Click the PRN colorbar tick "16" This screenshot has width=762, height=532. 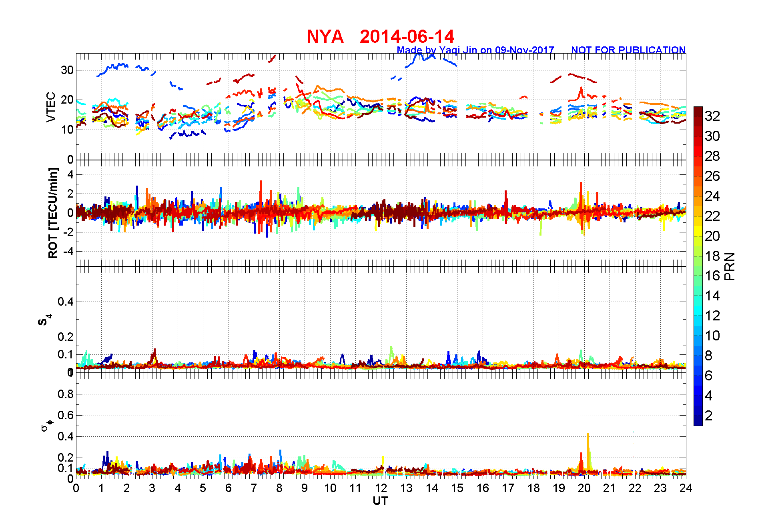pos(712,276)
